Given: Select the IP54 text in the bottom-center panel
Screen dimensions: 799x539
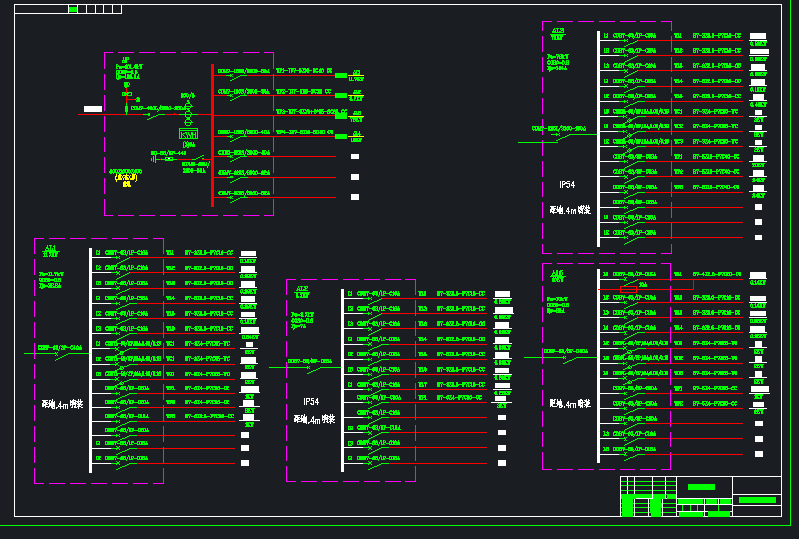Looking at the screenshot, I should [x=311, y=401].
